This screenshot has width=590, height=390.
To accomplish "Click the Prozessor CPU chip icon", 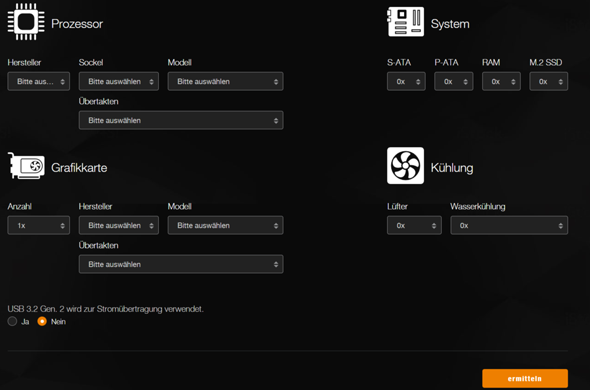I will pyautogui.click(x=26, y=22).
